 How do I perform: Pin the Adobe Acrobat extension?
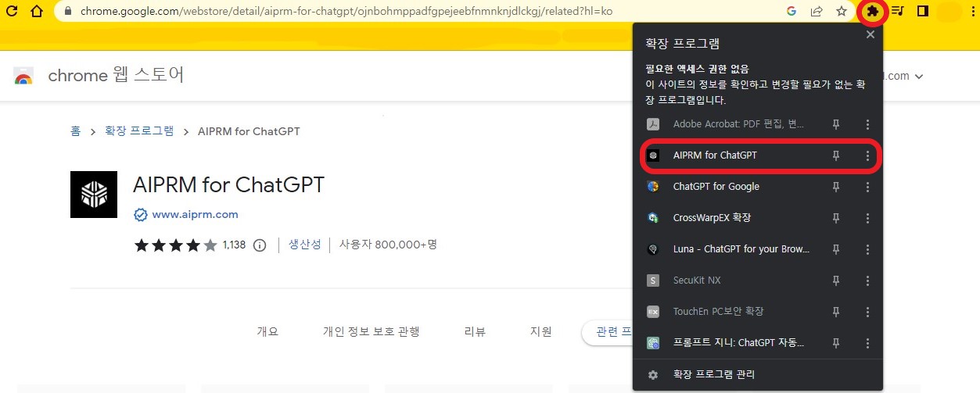coord(836,124)
